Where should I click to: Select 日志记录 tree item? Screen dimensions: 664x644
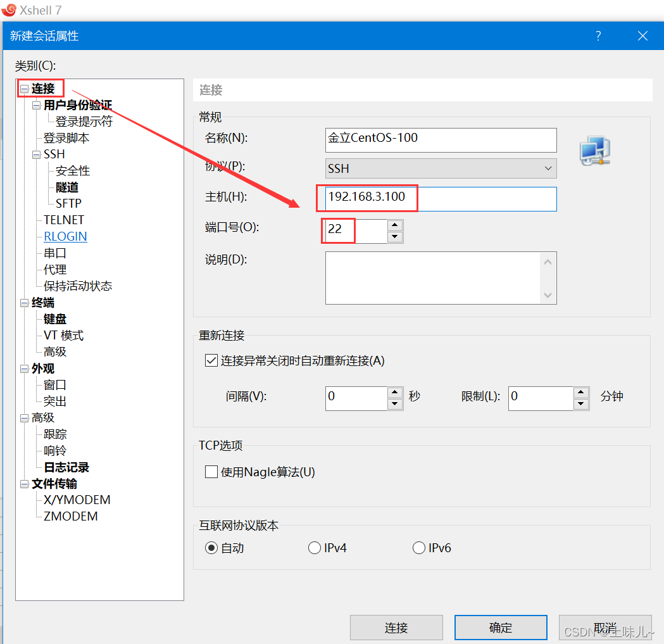66,467
